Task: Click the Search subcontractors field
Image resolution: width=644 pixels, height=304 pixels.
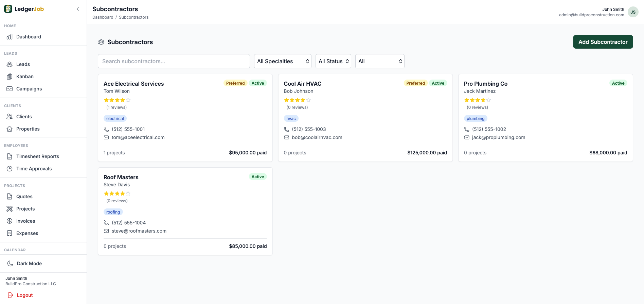Action: click(x=174, y=61)
